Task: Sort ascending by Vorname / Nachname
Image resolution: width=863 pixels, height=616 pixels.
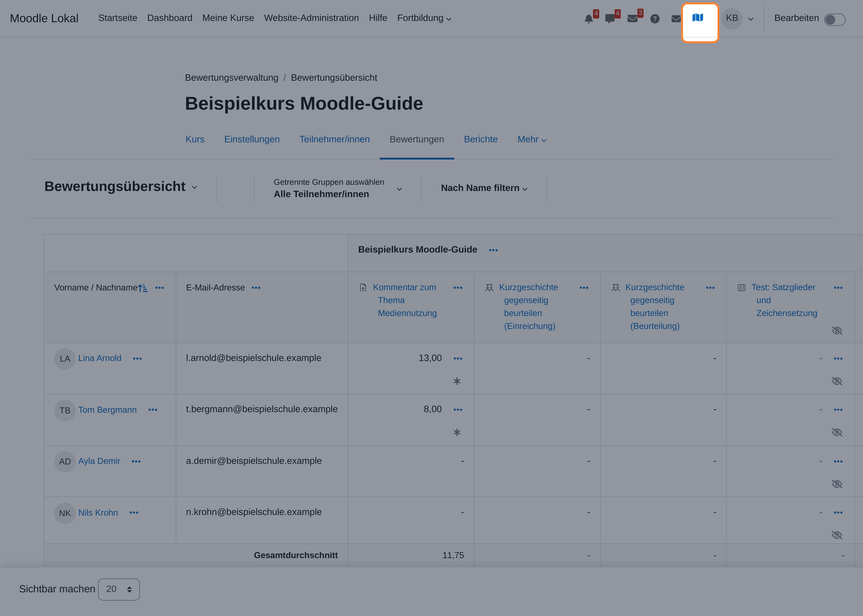Action: click(x=143, y=288)
